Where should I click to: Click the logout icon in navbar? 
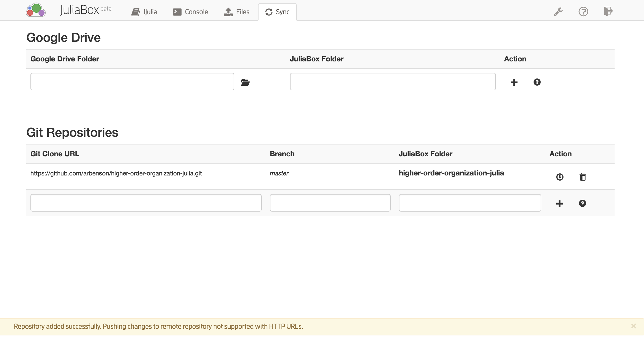point(608,11)
